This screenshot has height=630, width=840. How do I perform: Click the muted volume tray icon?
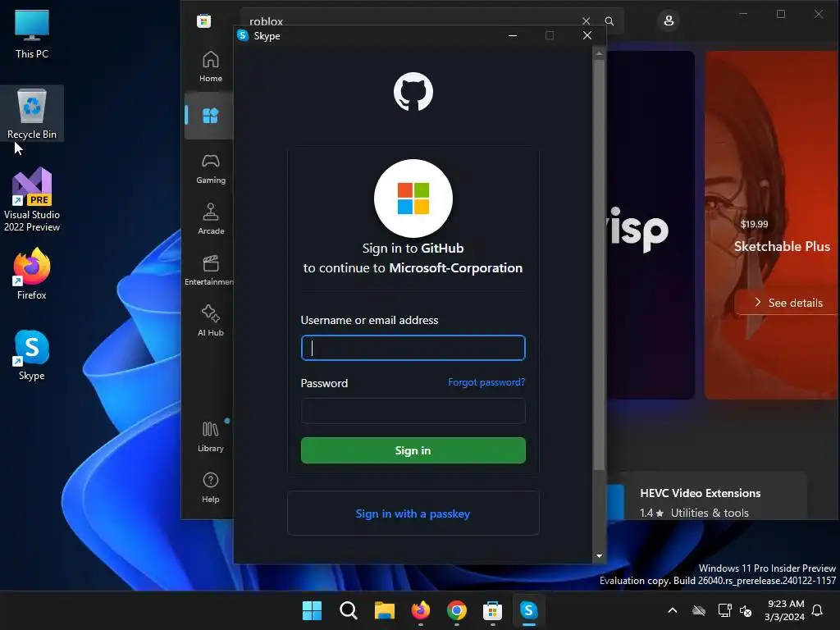(x=745, y=610)
